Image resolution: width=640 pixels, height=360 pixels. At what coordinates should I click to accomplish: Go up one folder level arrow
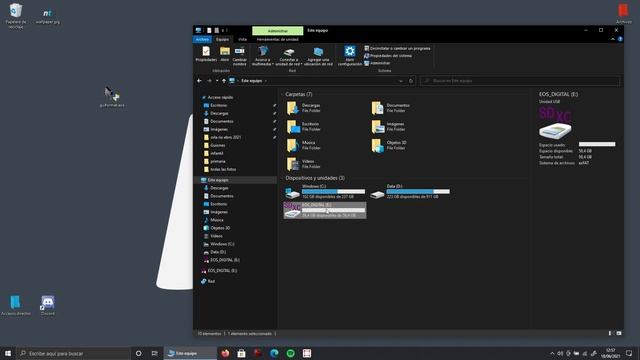click(x=224, y=81)
